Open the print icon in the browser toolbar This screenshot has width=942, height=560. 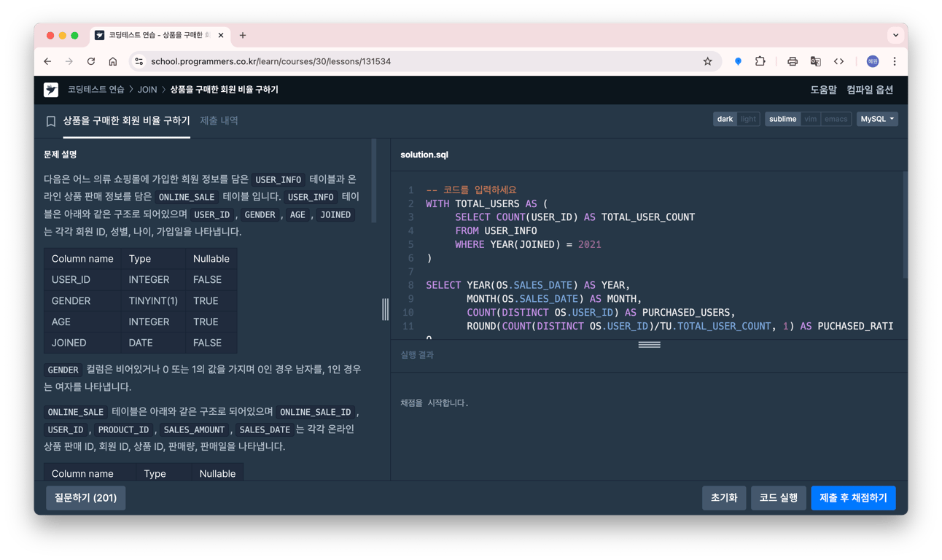(792, 61)
